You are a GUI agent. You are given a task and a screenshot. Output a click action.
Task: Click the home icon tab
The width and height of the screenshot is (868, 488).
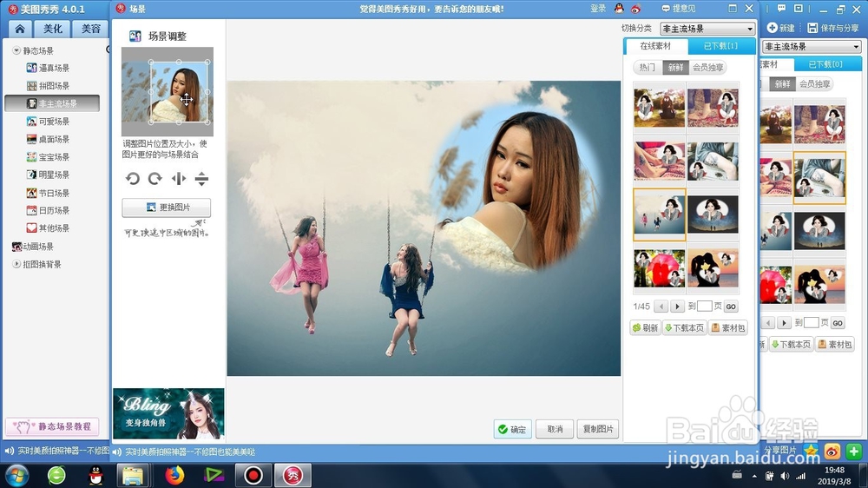(19, 29)
